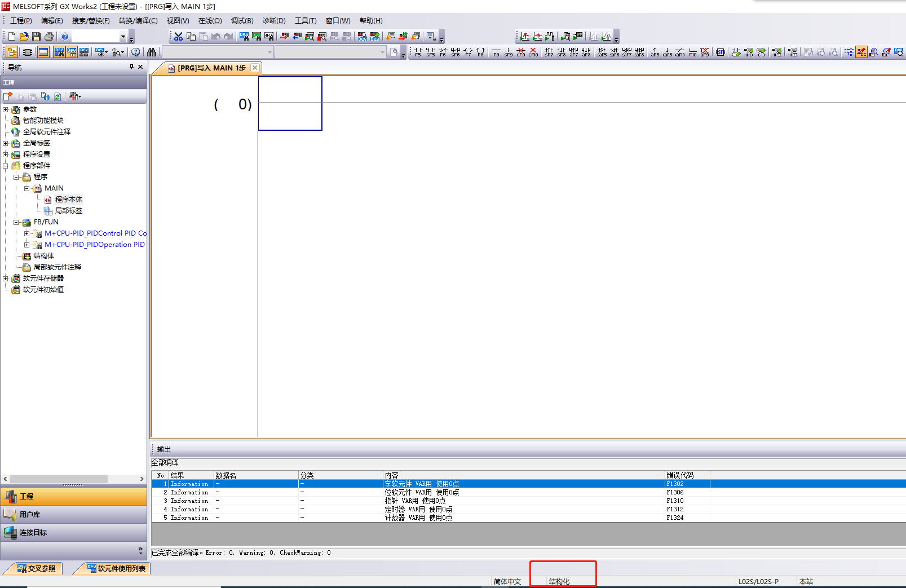
Task: Insert a coil using the F7 icon
Action: [468, 52]
